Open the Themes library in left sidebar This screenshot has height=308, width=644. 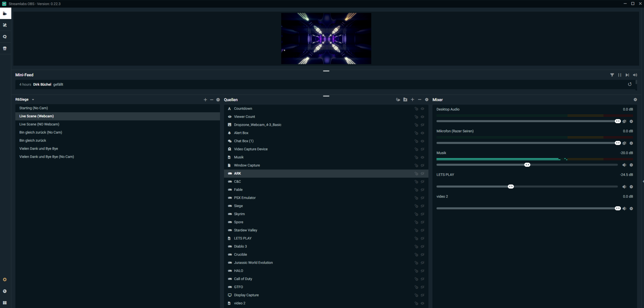point(5,25)
